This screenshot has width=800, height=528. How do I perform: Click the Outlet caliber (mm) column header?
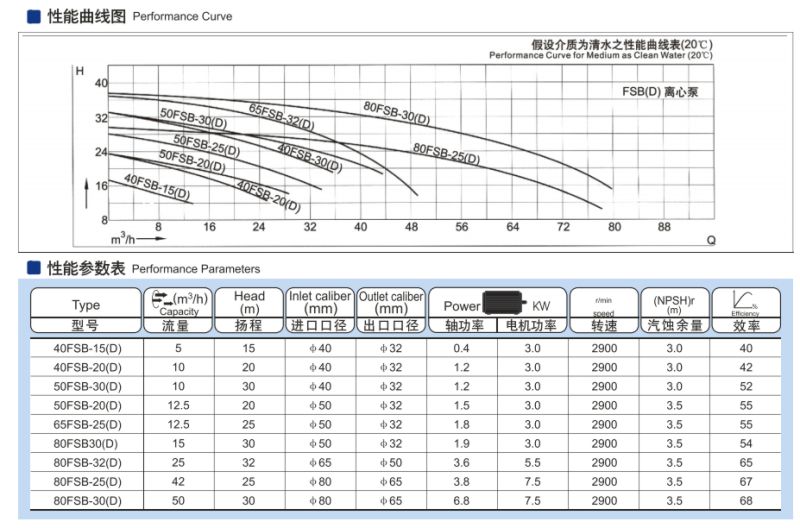coord(391,302)
